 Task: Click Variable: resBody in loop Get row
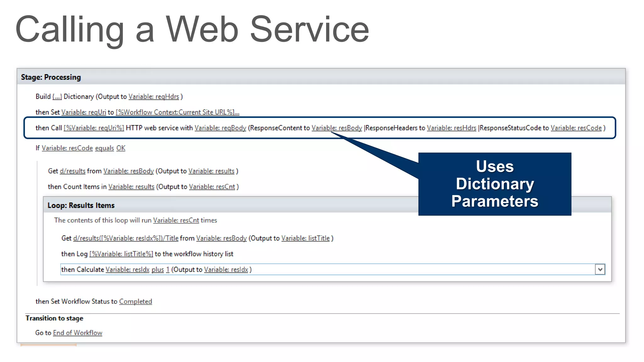click(x=221, y=238)
